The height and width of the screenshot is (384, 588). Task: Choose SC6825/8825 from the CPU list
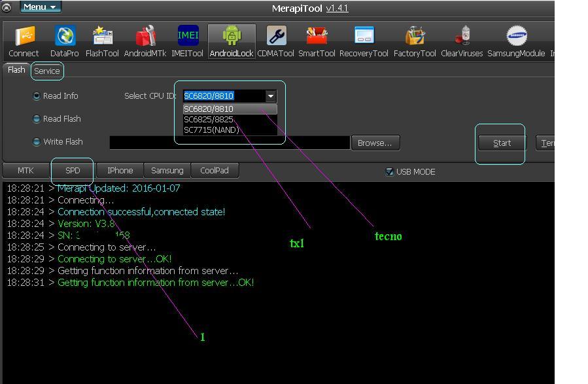(x=230, y=120)
